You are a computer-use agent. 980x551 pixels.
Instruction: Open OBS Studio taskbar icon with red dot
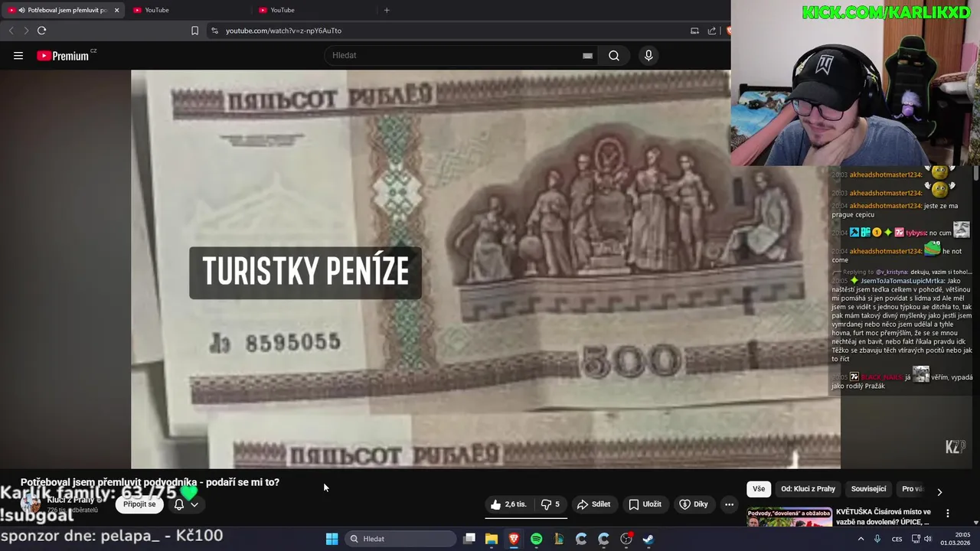click(x=626, y=539)
